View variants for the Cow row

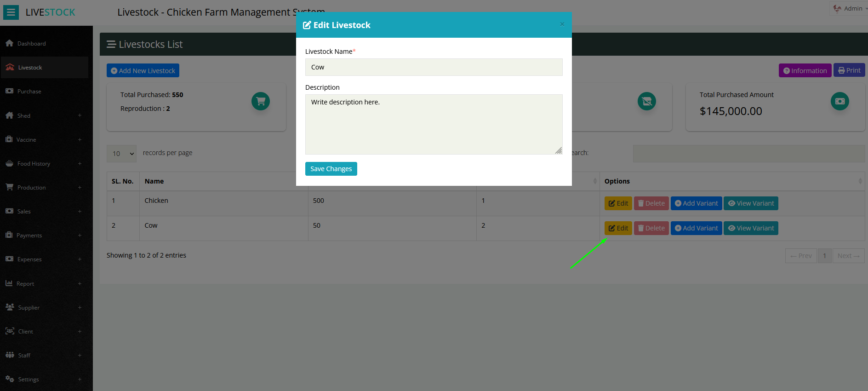click(750, 228)
